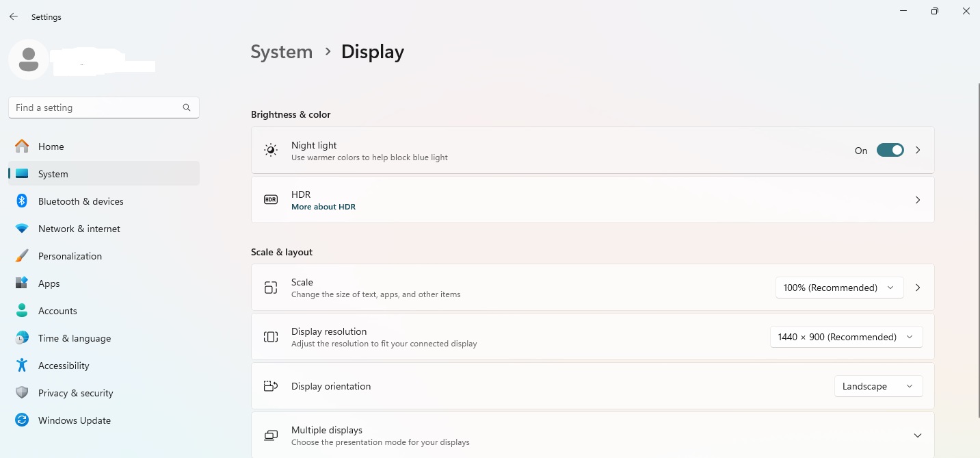Click the Privacy & security shield icon
Image resolution: width=980 pixels, height=458 pixels.
(22, 393)
